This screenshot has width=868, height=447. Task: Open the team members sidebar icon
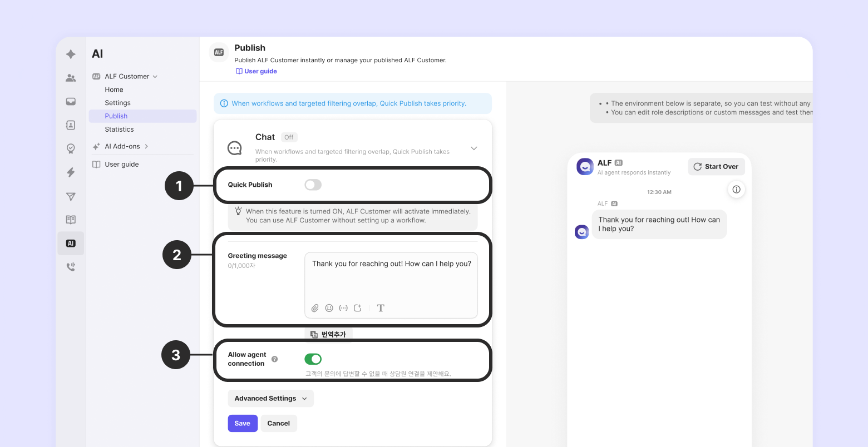[x=71, y=78]
